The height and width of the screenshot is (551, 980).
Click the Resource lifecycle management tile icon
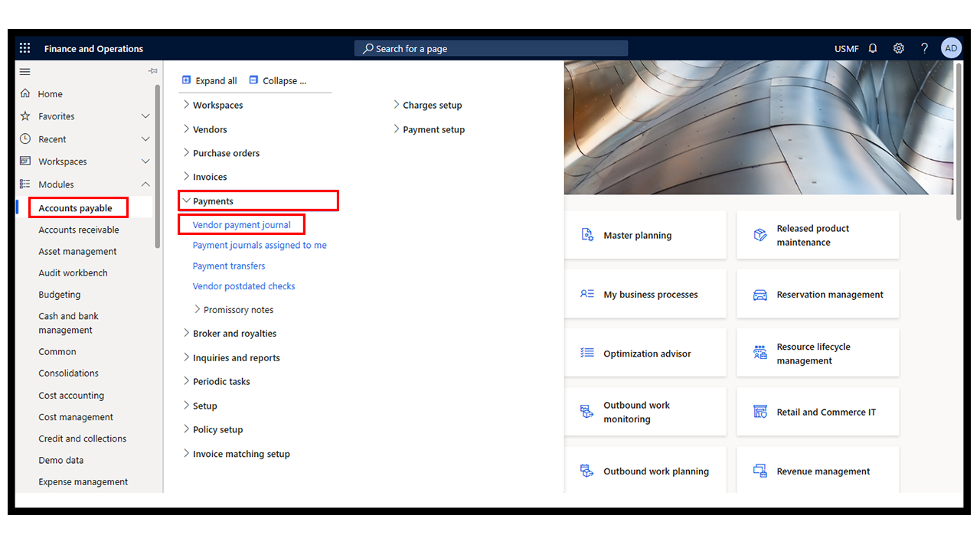pos(760,353)
